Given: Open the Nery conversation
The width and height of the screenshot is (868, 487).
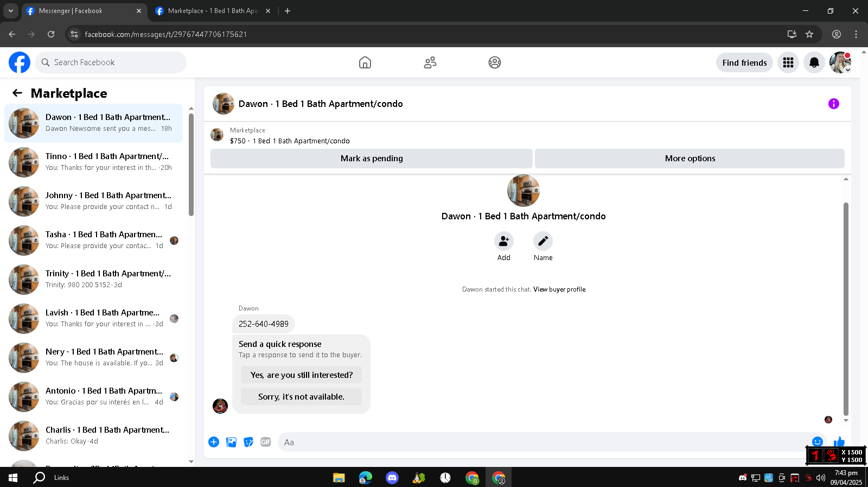Looking at the screenshot, I should point(93,358).
